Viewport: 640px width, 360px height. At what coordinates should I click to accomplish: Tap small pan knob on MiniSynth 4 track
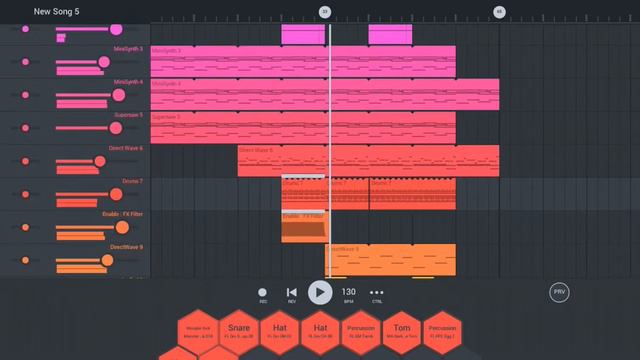tap(25, 95)
